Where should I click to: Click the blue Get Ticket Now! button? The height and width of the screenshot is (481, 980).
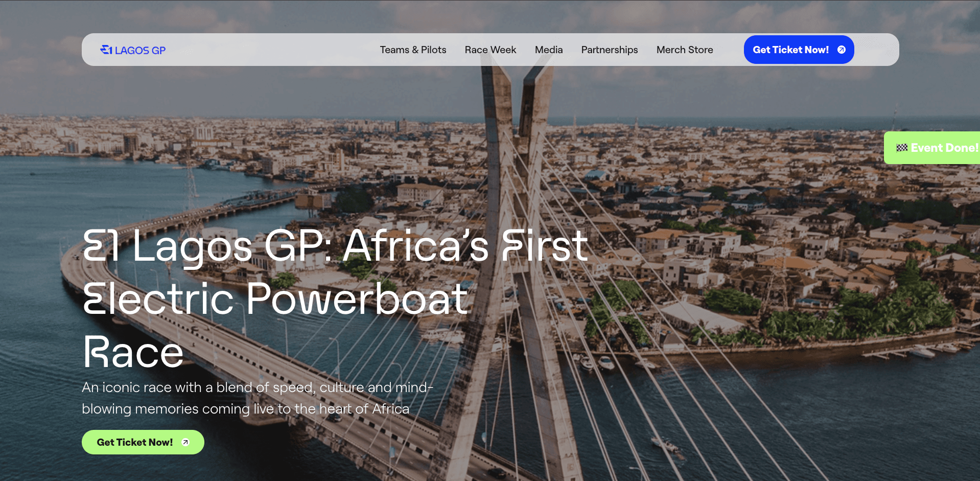point(799,50)
